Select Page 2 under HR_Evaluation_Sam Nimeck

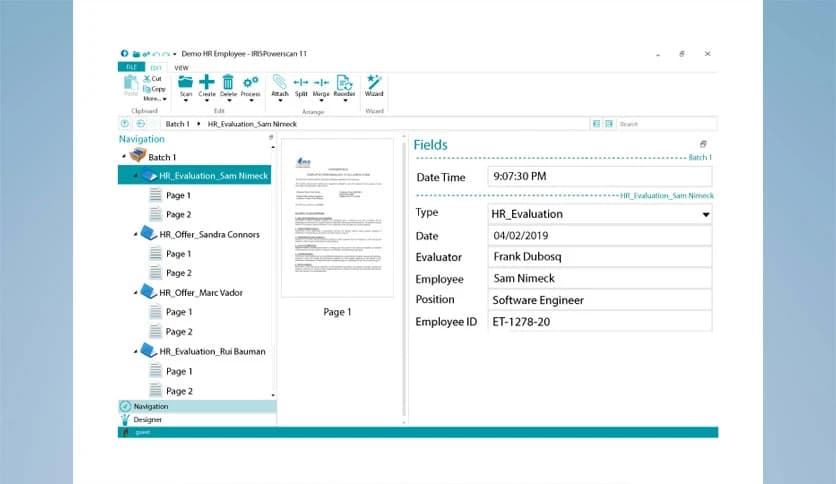point(178,214)
